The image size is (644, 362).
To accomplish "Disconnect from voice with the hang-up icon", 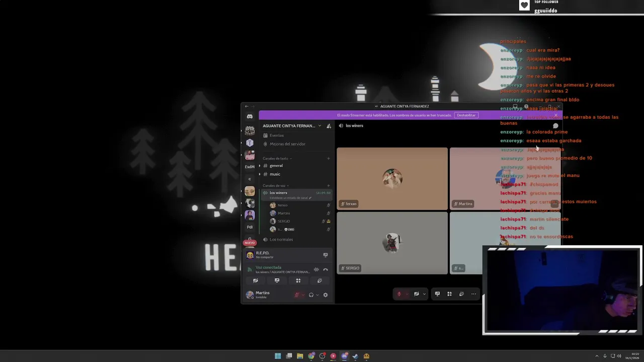I will (x=326, y=269).
